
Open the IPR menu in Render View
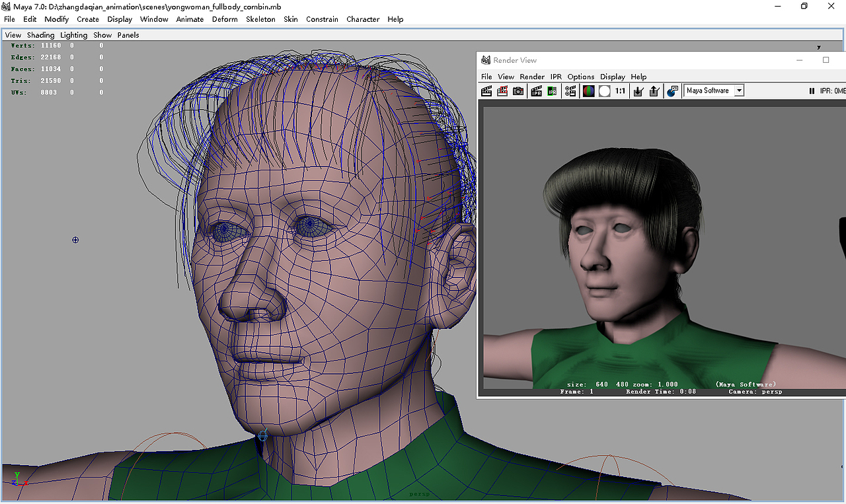click(556, 77)
